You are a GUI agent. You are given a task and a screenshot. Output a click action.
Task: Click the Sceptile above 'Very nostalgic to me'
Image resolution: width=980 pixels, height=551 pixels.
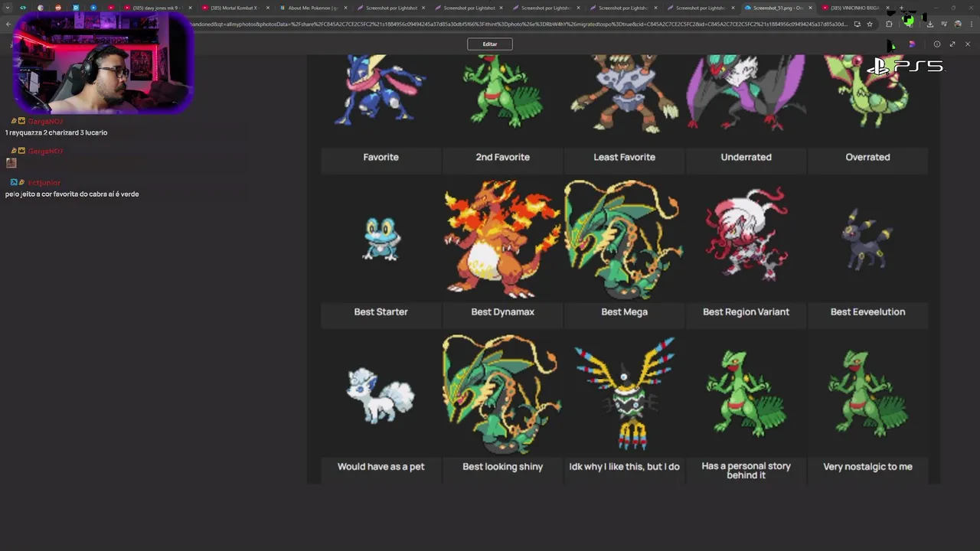click(867, 394)
